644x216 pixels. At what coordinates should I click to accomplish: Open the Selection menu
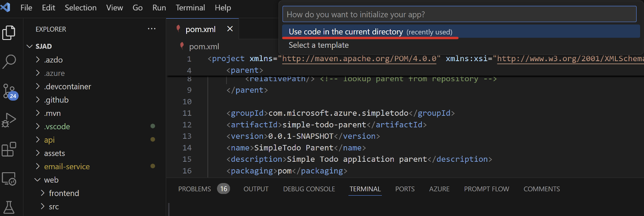click(82, 8)
